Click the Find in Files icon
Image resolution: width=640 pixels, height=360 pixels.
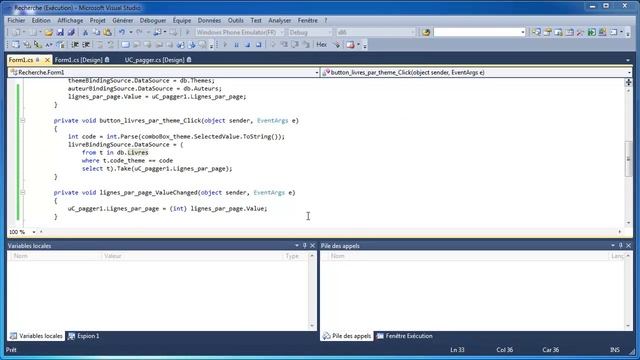tap(426, 32)
